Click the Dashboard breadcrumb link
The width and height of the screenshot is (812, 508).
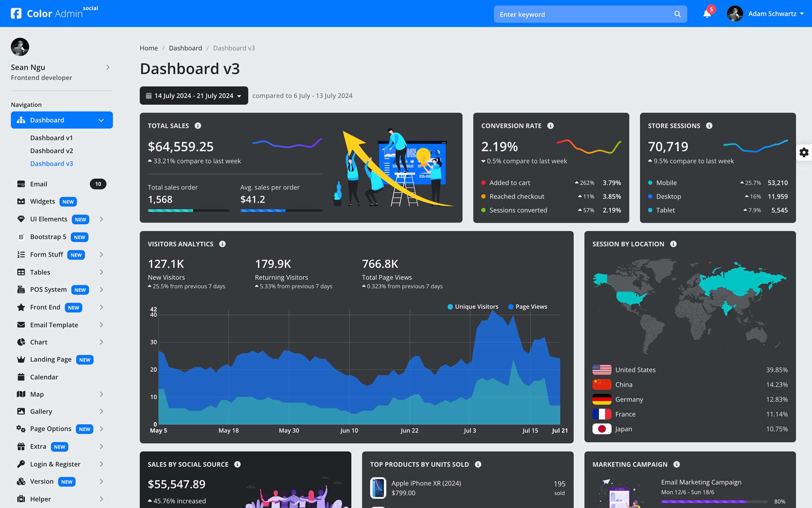(185, 48)
